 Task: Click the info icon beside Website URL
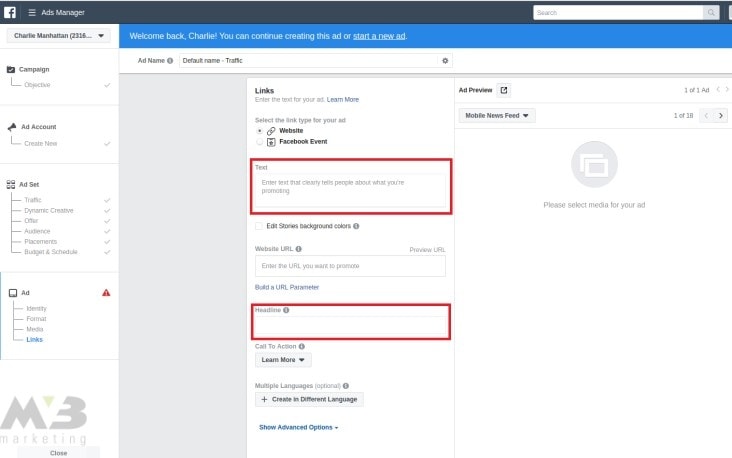pyautogui.click(x=298, y=249)
